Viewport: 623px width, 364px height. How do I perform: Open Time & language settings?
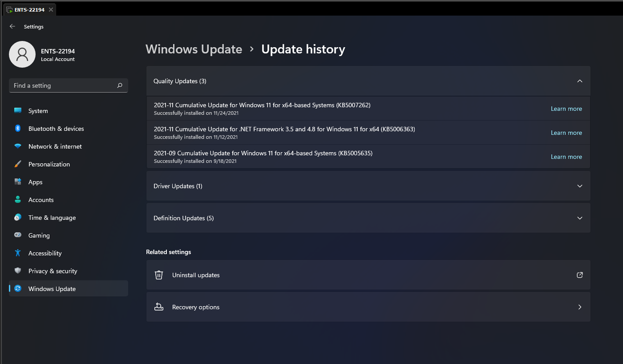point(69,218)
